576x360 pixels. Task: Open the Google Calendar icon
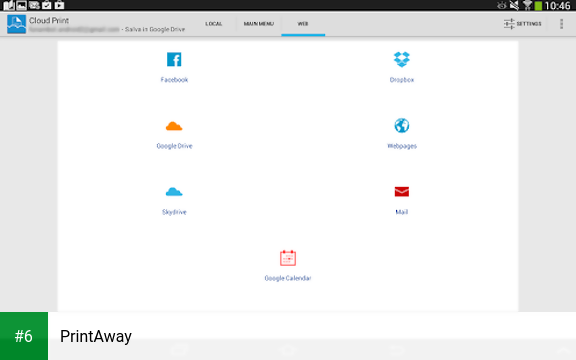(288, 258)
